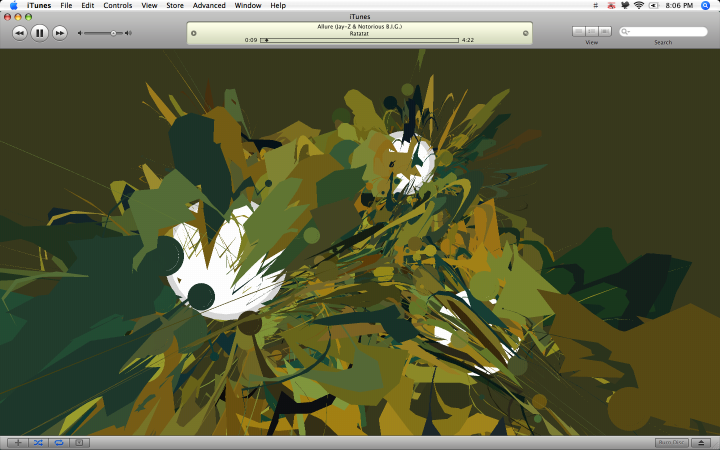
Task: Open the Advanced menu
Action: click(209, 6)
